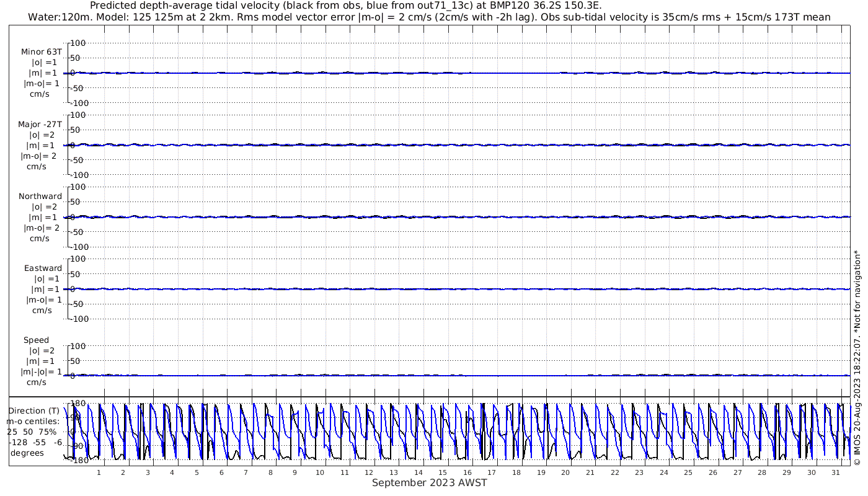Select the 'Speed' panel label
Screen dimensions: 868x496
coord(36,340)
